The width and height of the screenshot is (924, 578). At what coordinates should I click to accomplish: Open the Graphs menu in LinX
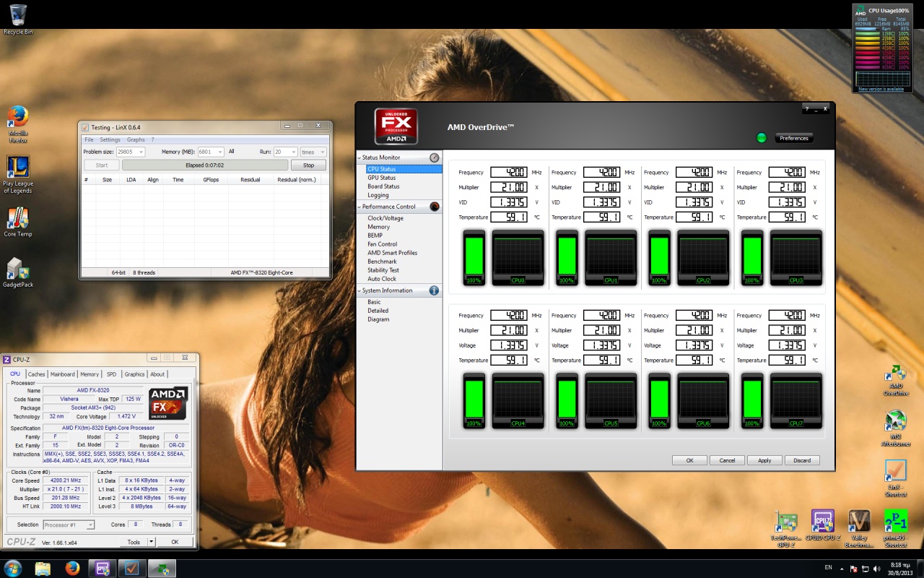point(136,139)
